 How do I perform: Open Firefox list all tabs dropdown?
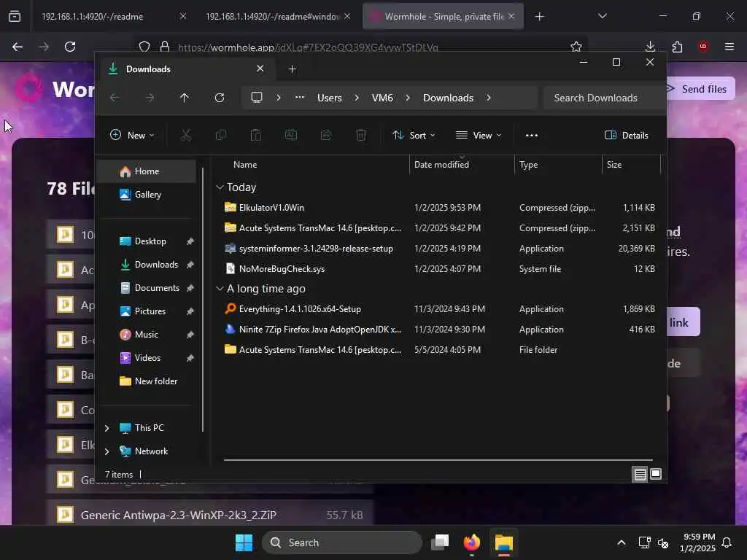point(603,17)
